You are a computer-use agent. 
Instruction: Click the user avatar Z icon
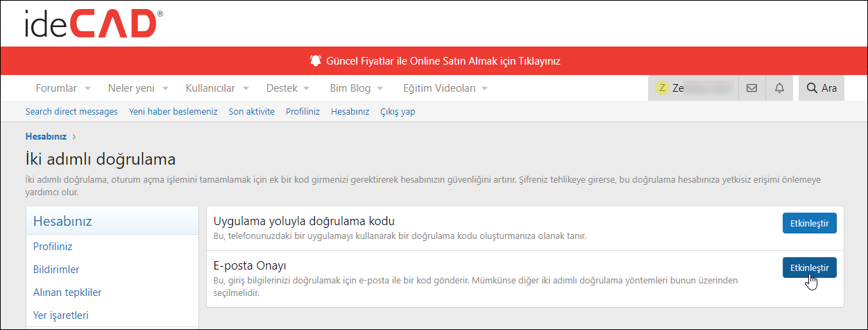point(662,88)
